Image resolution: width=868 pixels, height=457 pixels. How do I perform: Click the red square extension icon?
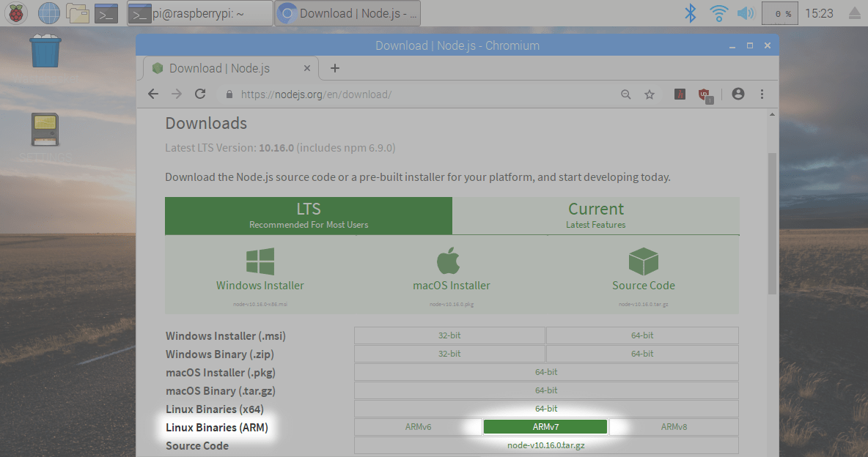click(680, 94)
